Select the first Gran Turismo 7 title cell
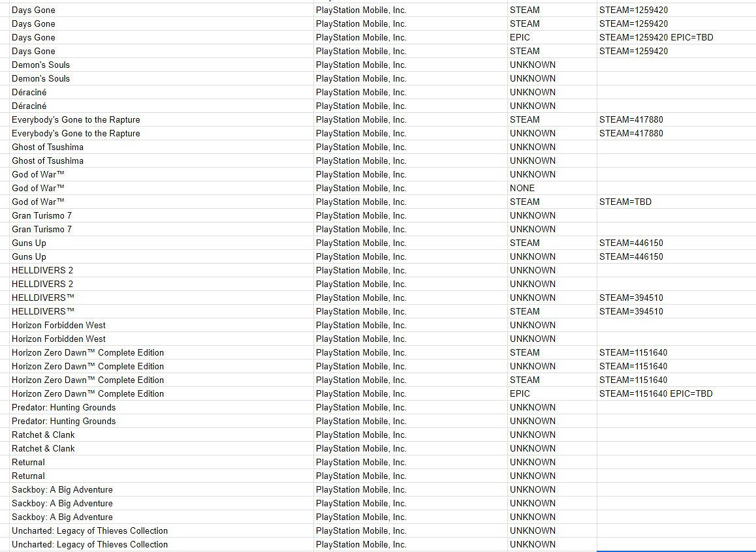Image resolution: width=756 pixels, height=552 pixels. click(x=42, y=215)
